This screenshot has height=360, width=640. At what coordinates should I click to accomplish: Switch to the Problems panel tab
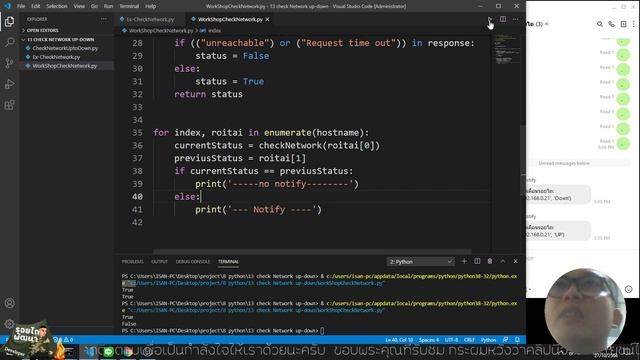click(133, 262)
